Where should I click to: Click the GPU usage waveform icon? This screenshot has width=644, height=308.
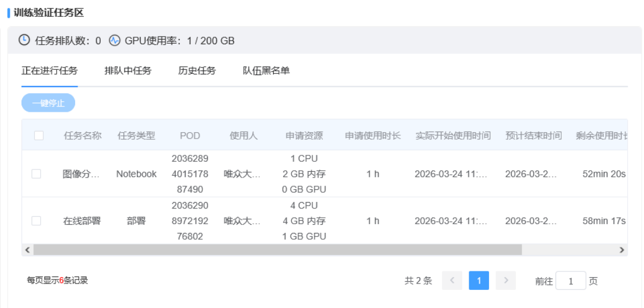point(115,40)
